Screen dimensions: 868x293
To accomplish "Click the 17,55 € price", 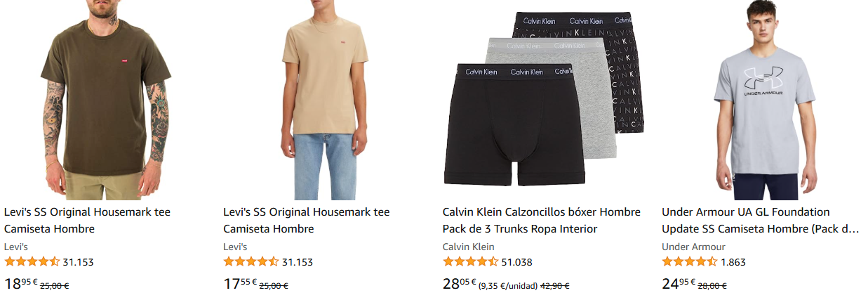I will click(x=239, y=284).
